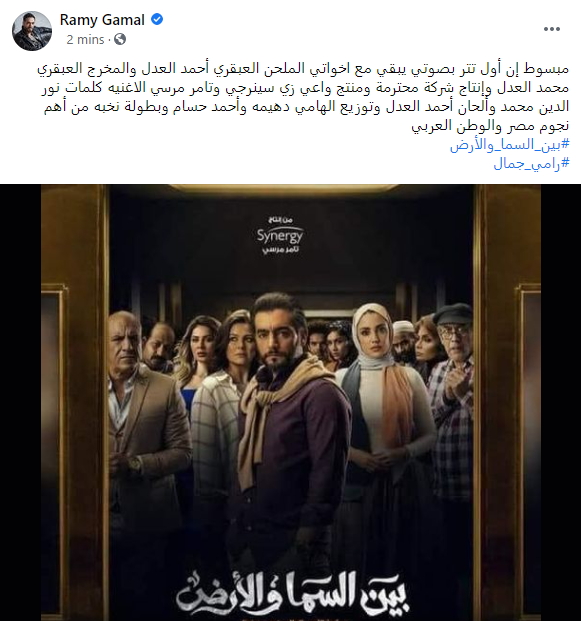Open Ramy Gamal's profile picture
Viewport: 581px width, 621px height.
[x=32, y=31]
